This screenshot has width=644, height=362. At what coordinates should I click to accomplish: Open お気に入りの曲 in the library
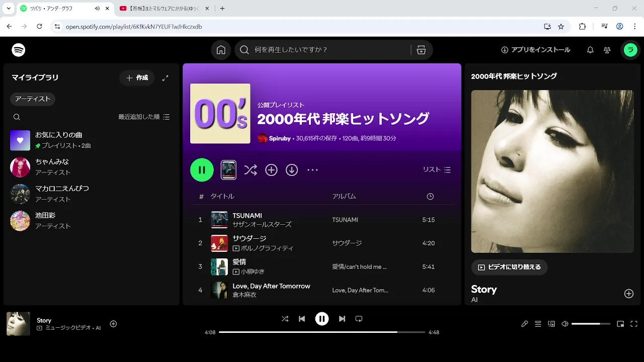click(x=92, y=140)
